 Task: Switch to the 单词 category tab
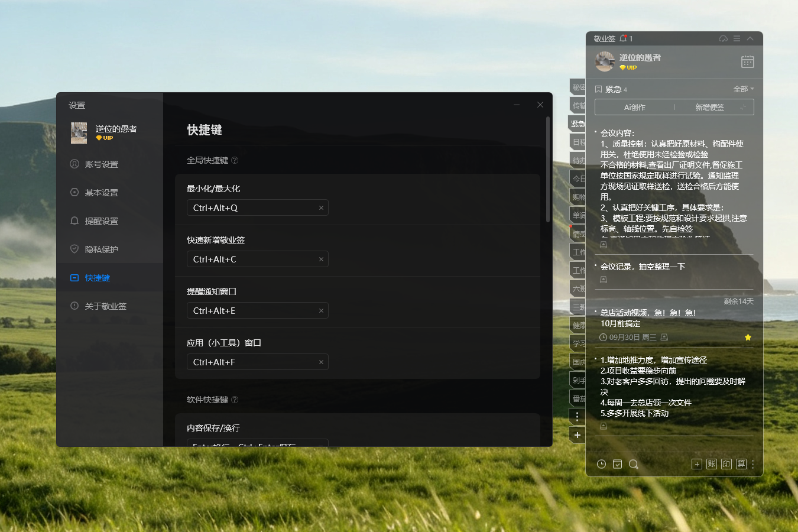[x=578, y=216]
